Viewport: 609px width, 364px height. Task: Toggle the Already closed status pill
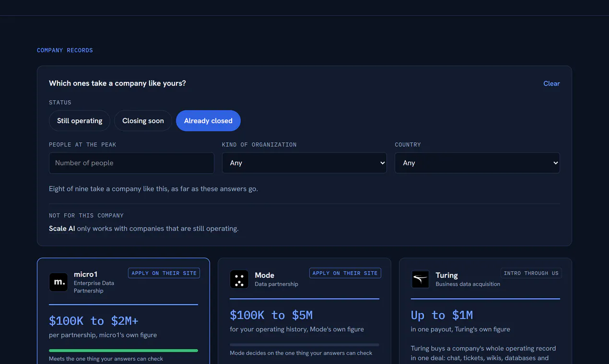point(208,121)
